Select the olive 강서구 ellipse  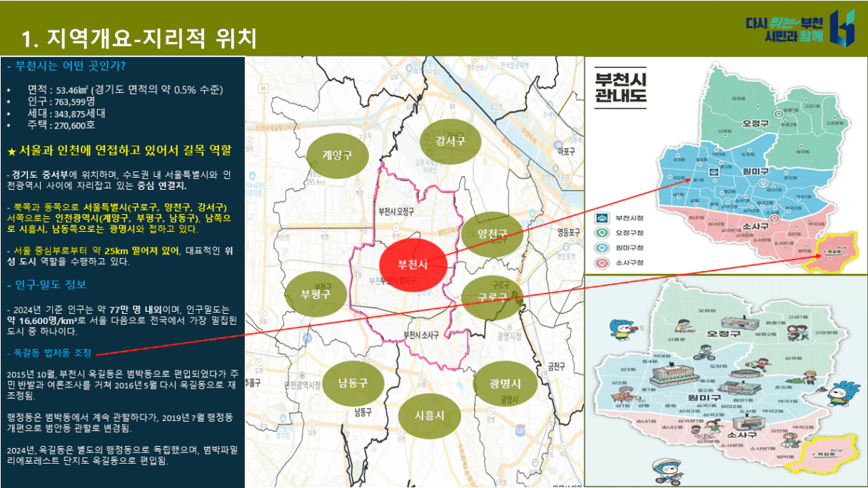coord(450,141)
